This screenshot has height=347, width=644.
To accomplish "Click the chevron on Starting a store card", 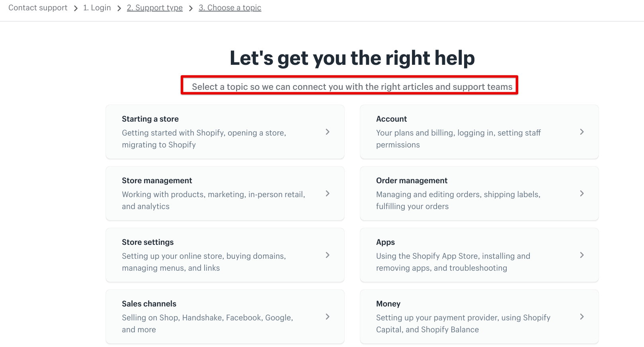I will 328,132.
